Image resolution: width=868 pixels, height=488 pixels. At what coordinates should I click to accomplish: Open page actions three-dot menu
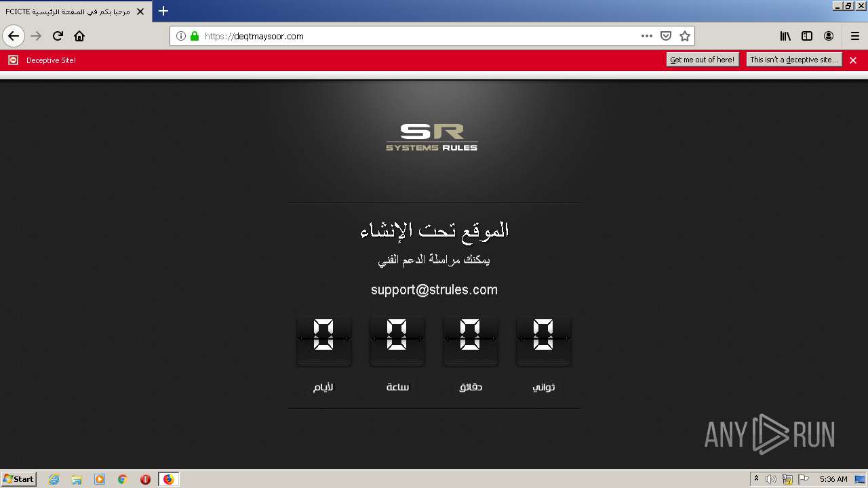[647, 36]
